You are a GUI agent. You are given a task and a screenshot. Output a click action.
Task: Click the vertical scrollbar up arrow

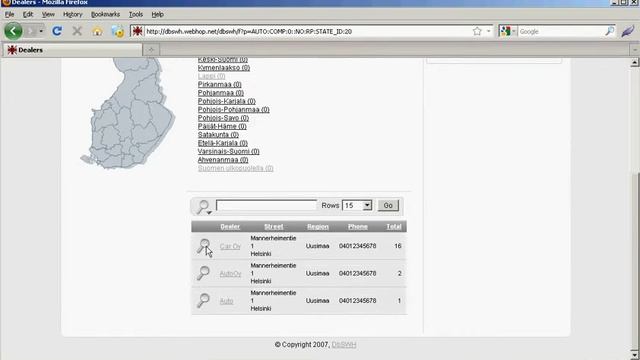click(635, 62)
